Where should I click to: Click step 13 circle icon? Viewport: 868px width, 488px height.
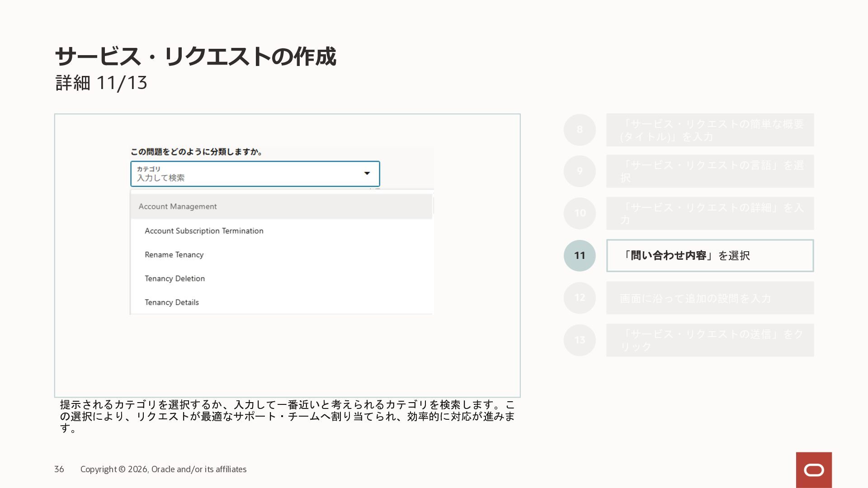pos(580,340)
